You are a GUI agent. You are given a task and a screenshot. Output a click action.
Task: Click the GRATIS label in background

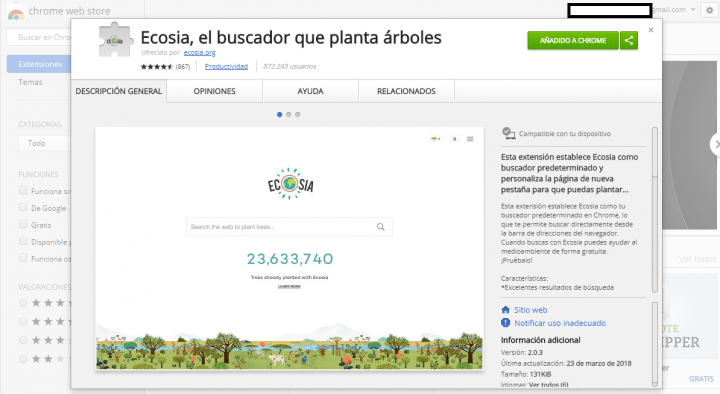pyautogui.click(x=701, y=379)
